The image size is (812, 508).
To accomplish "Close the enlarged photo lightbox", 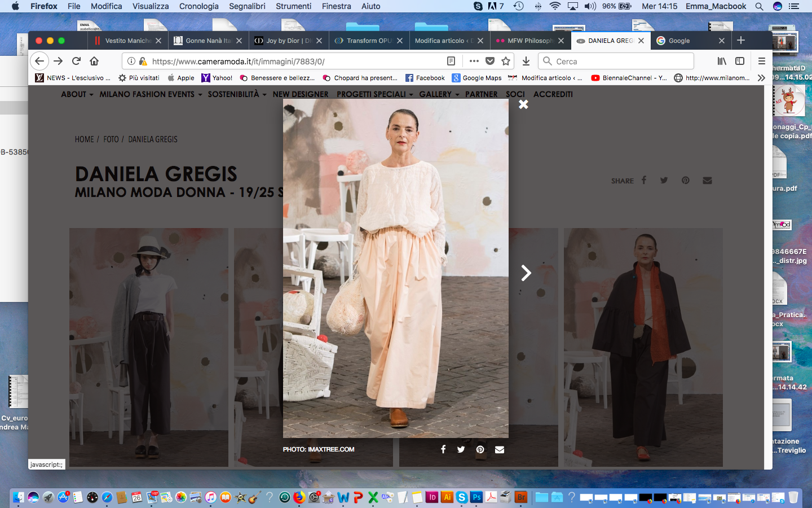I will (523, 104).
